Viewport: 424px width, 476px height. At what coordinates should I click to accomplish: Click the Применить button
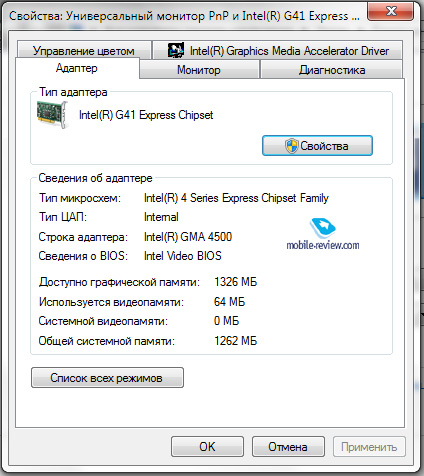tap(369, 447)
